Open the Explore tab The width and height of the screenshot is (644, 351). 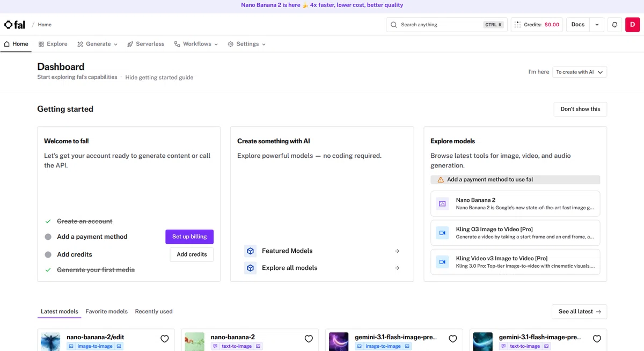(53, 44)
